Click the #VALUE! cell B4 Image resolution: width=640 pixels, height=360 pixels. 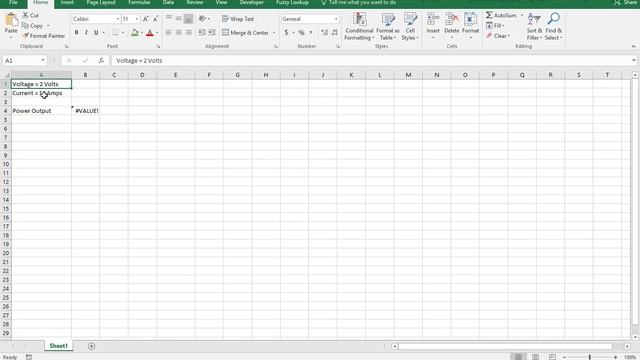pyautogui.click(x=86, y=111)
